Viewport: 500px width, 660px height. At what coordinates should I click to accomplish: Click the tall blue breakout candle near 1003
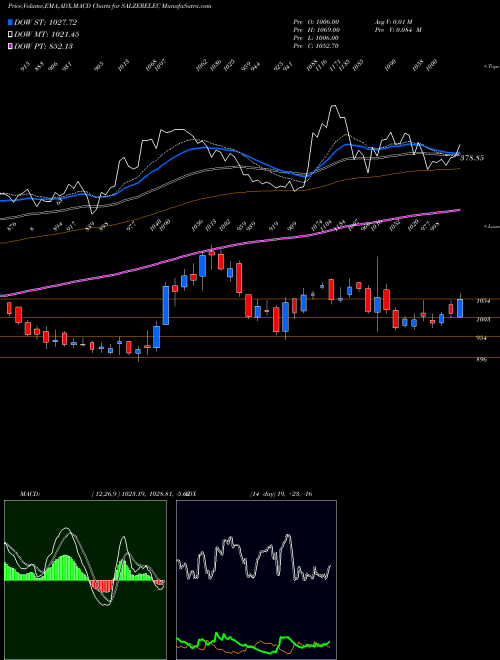(x=166, y=305)
